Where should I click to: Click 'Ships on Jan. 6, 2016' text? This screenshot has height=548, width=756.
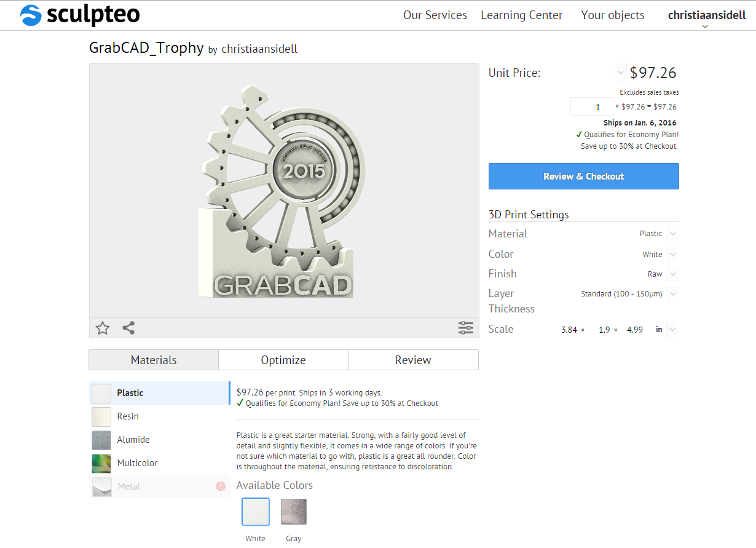click(x=640, y=123)
